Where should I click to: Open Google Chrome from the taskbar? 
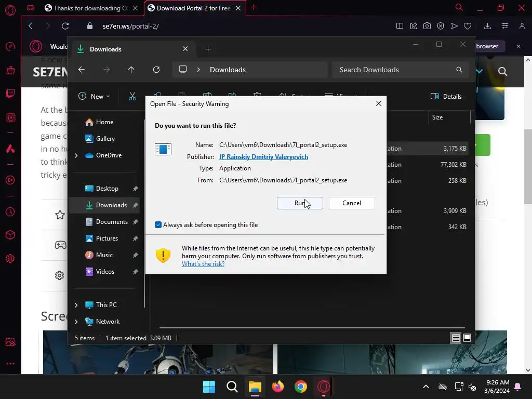[x=301, y=387]
